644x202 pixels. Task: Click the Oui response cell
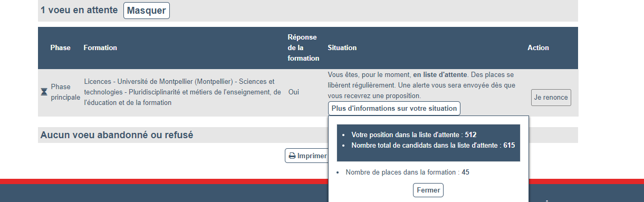pyautogui.click(x=294, y=92)
